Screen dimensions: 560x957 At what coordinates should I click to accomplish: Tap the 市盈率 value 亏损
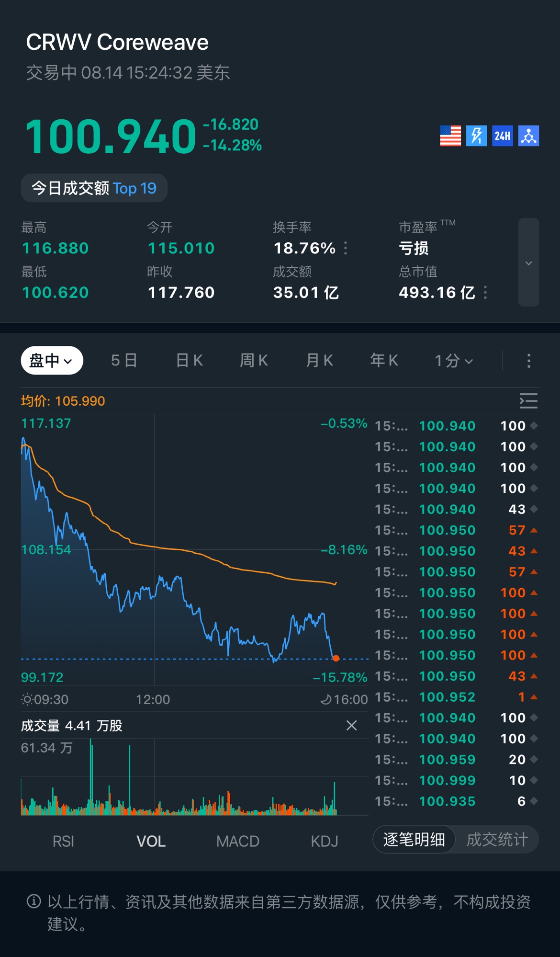(414, 248)
